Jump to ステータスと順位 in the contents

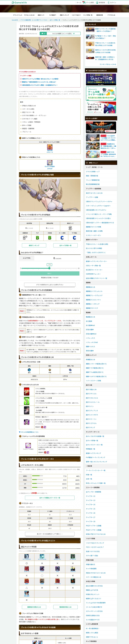[28, 109]
